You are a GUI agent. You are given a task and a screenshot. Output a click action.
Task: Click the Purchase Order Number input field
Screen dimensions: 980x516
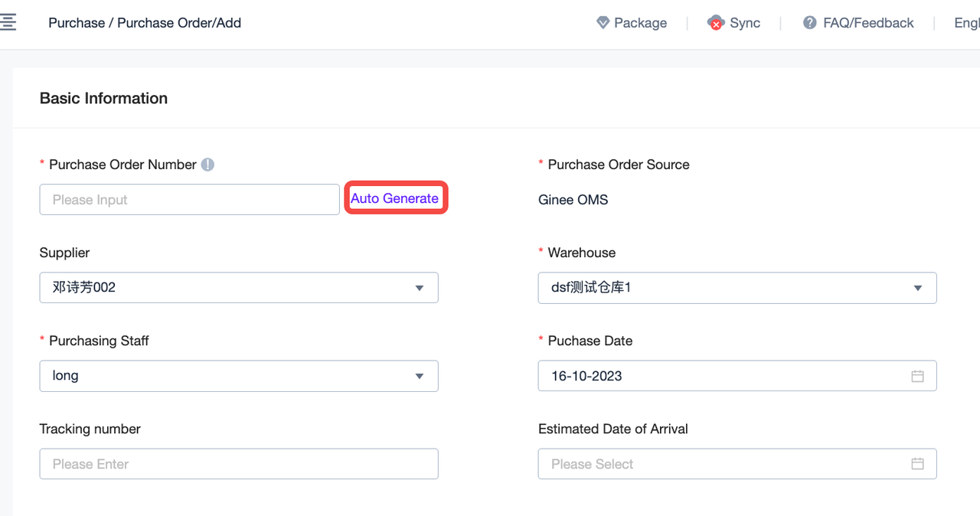(189, 199)
